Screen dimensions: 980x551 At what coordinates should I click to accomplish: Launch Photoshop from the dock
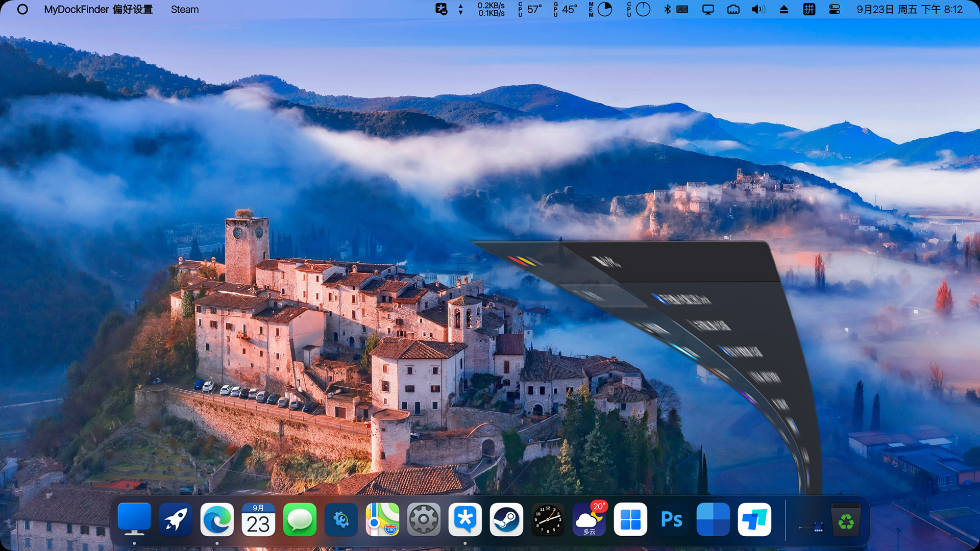[x=672, y=519]
